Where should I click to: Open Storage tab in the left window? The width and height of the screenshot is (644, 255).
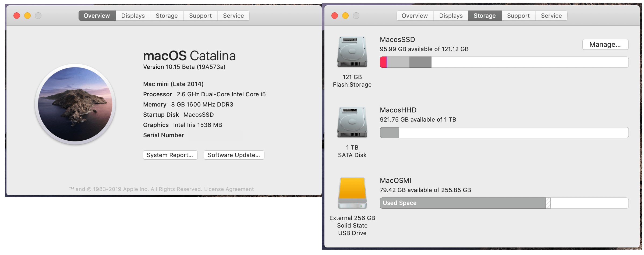coord(167,16)
